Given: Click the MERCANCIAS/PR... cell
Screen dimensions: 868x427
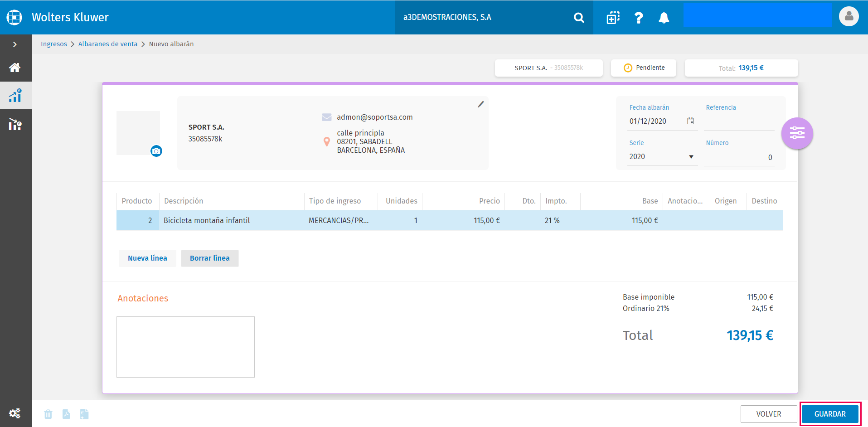Looking at the screenshot, I should pyautogui.click(x=341, y=220).
